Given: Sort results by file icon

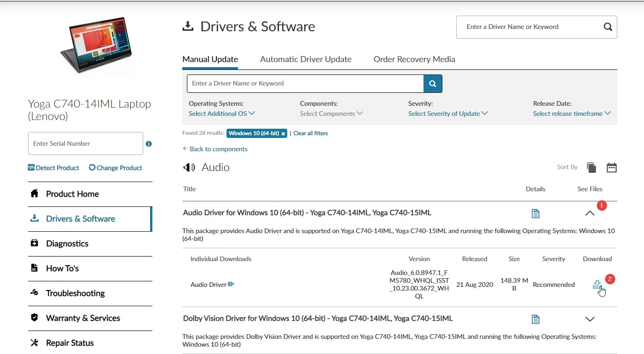Looking at the screenshot, I should pyautogui.click(x=592, y=168).
